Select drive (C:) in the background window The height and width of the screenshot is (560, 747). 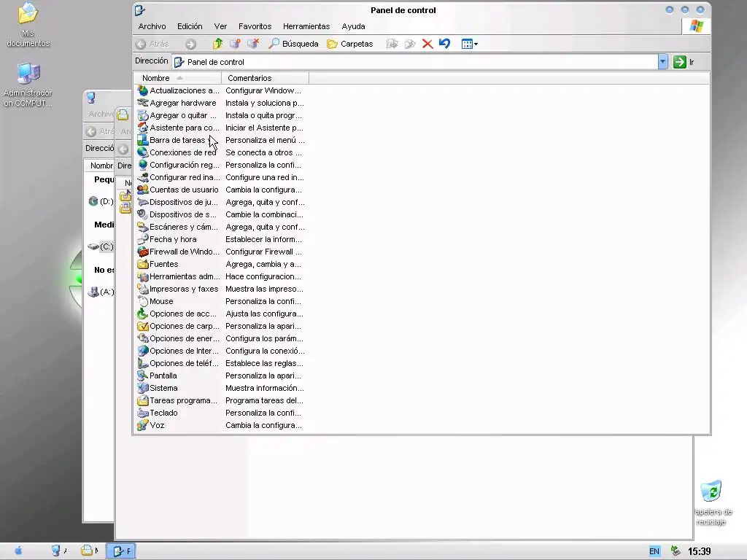click(101, 246)
